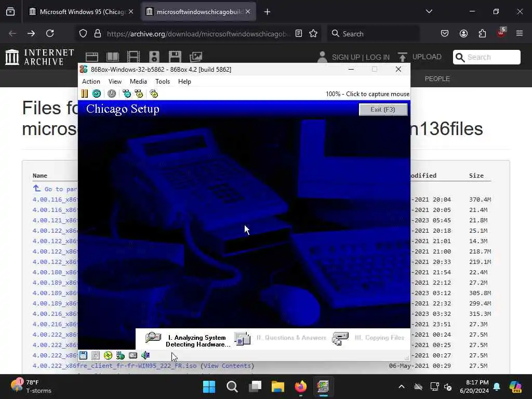
Task: Open the Internet Archive audio speaker icon
Action: (x=154, y=57)
